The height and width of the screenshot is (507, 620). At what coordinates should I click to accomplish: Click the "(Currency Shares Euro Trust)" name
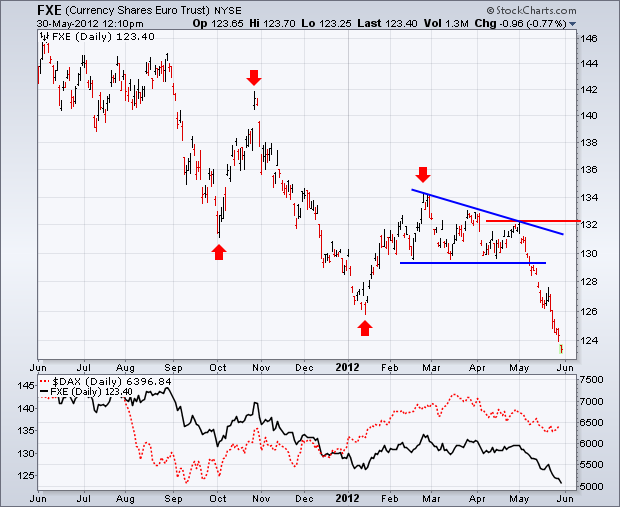pyautogui.click(x=137, y=10)
